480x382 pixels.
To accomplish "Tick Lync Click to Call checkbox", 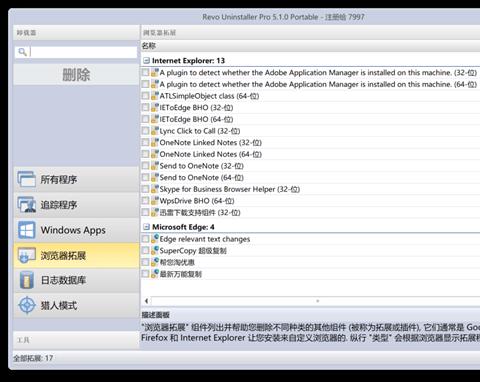I will click(145, 131).
